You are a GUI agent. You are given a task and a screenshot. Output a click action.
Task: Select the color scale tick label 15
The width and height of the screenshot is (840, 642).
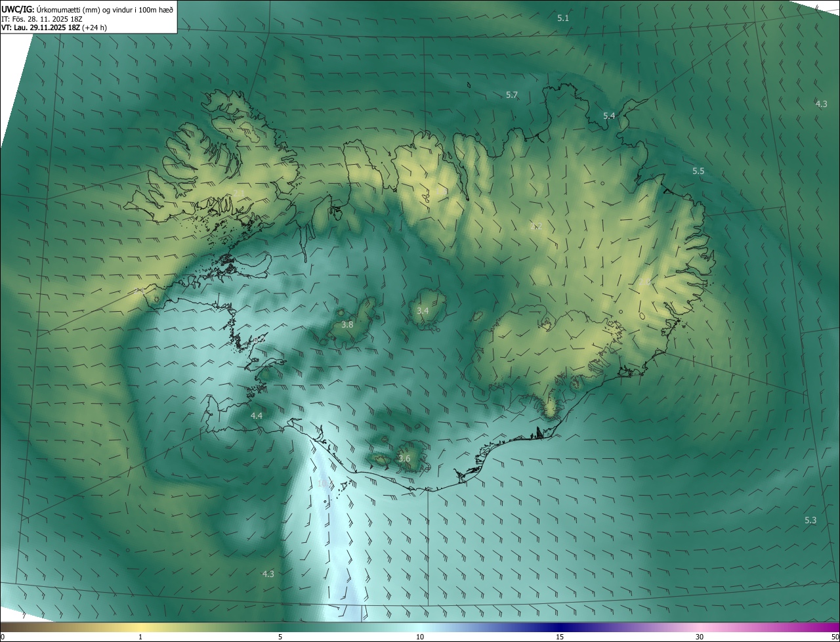[560, 637]
